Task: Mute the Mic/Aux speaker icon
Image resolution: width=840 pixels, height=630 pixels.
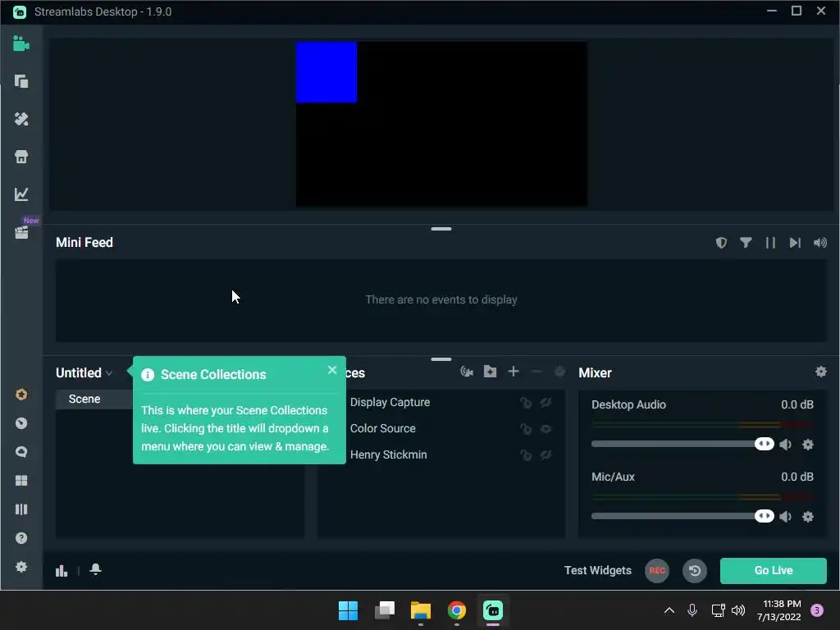Action: pos(786,517)
